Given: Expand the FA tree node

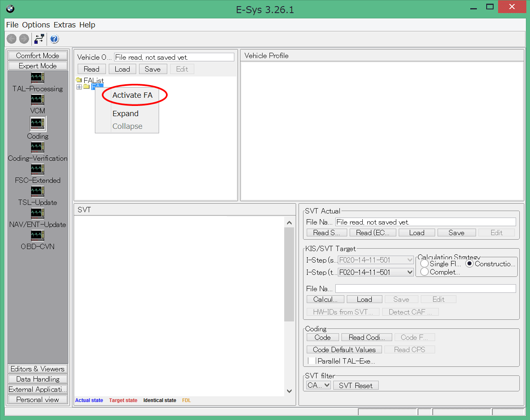Looking at the screenshot, I should tap(79, 87).
